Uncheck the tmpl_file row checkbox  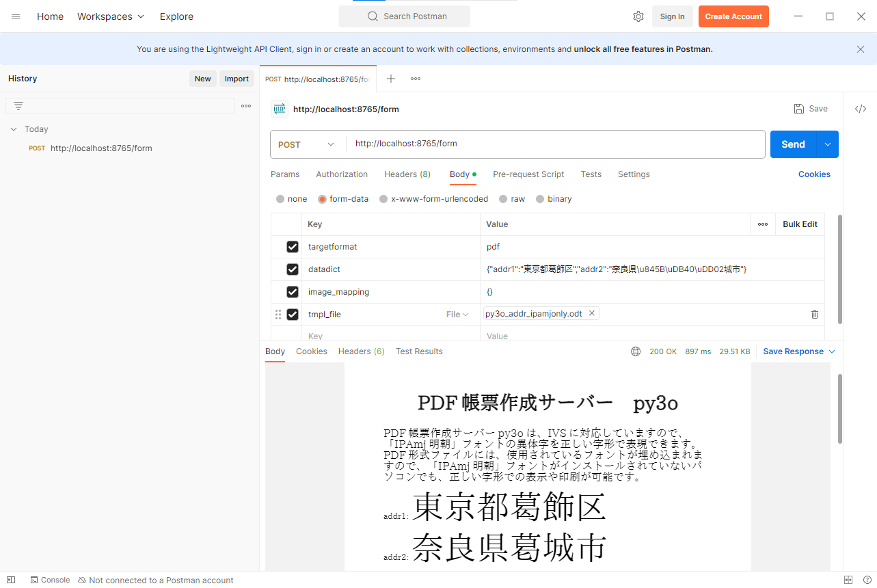coord(293,315)
